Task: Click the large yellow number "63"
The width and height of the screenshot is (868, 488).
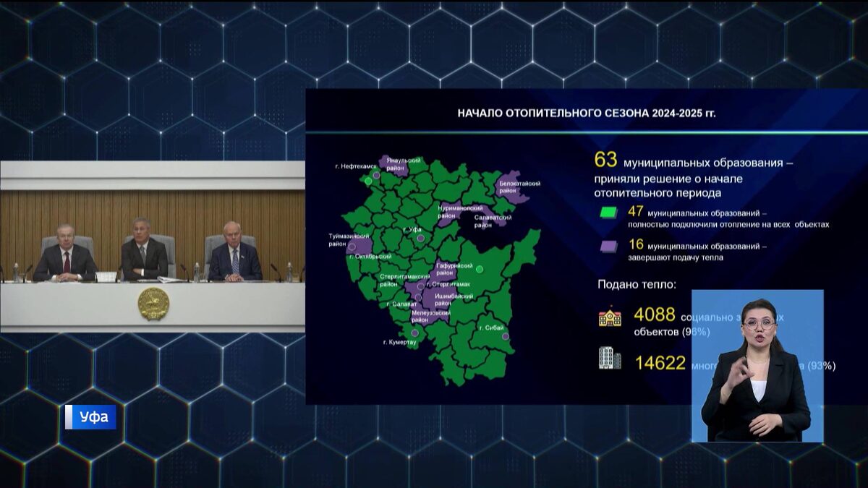Action: point(605,160)
